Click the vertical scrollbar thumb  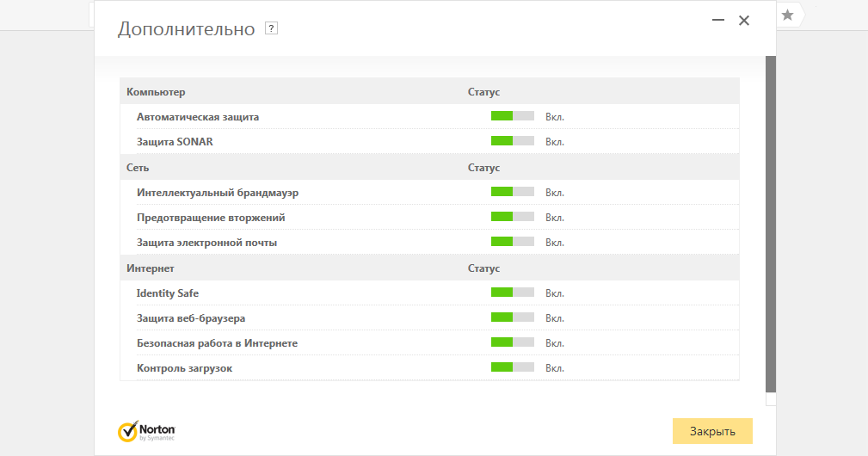(771, 224)
